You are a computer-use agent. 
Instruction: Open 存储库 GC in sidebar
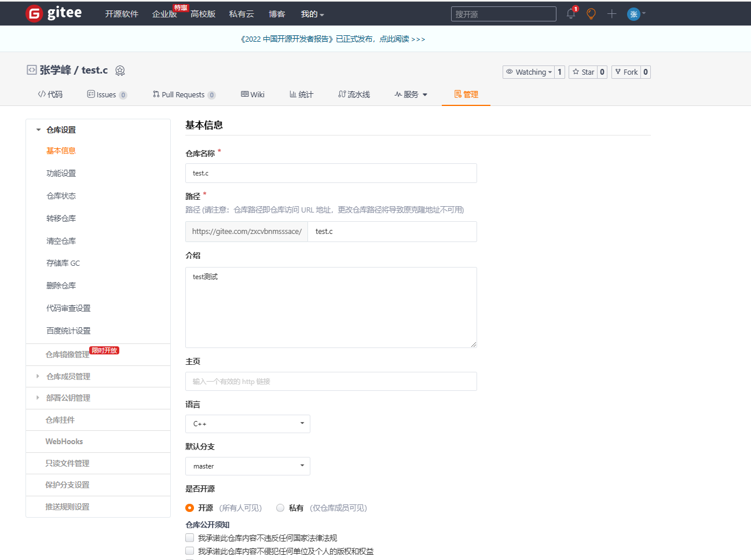pyautogui.click(x=63, y=263)
